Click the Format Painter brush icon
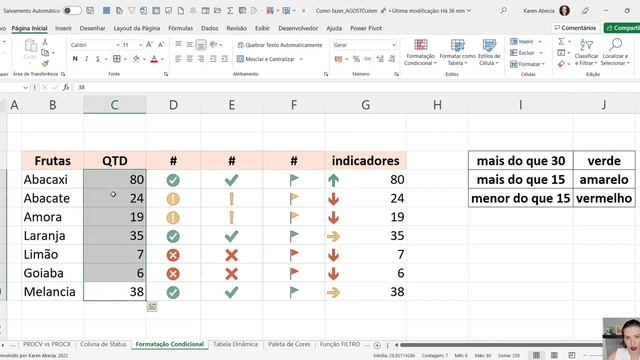 (45, 63)
